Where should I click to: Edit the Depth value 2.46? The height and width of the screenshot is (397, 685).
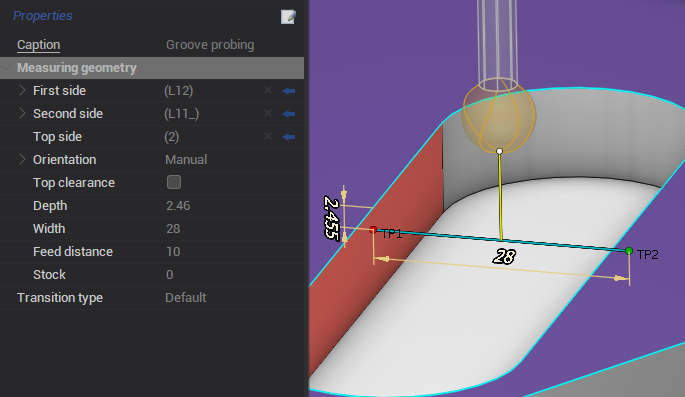pos(178,206)
